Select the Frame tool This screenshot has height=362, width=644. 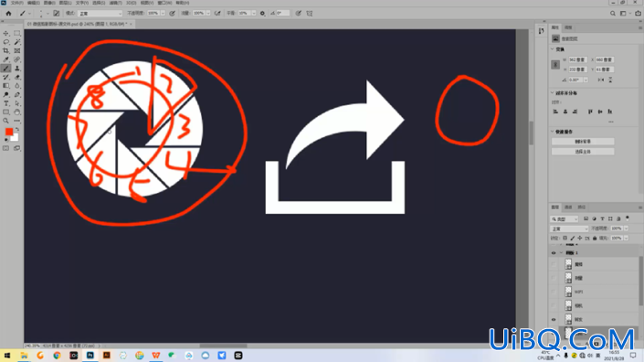pos(16,51)
